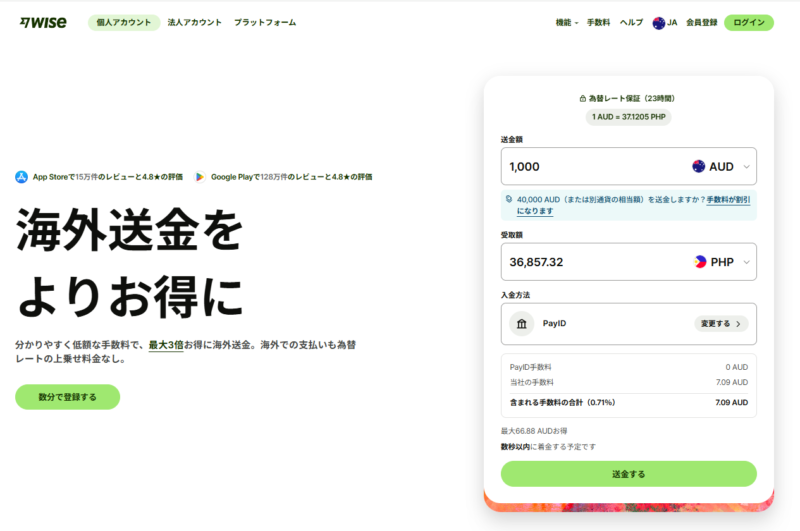
Task: Open the Google Play reviews text
Action: pyautogui.click(x=291, y=177)
